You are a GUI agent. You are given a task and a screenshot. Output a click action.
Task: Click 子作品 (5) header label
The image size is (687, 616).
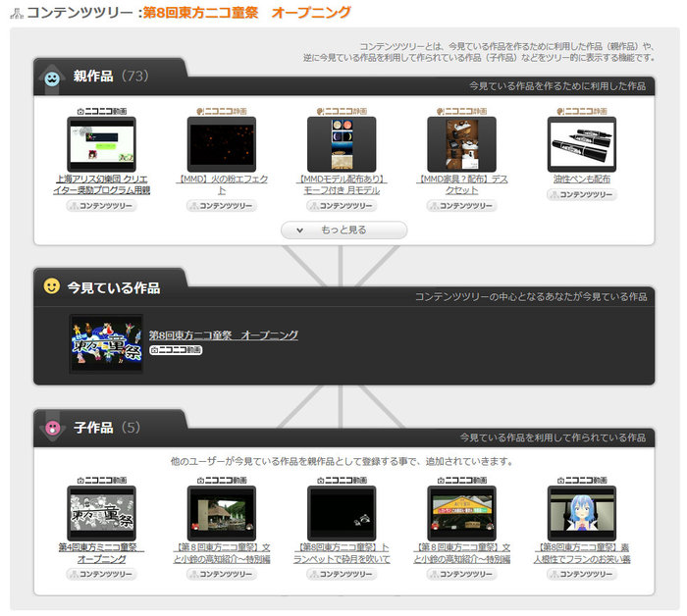107,428
